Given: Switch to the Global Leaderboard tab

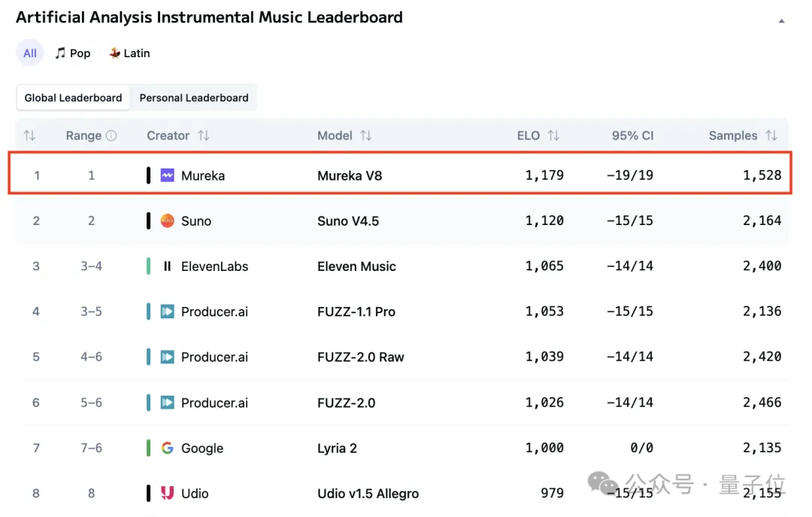Looking at the screenshot, I should 73,98.
